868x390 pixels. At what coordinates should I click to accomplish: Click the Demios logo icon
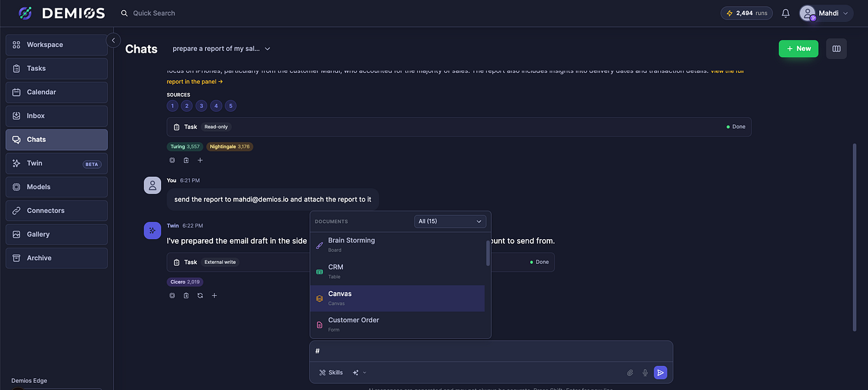click(25, 13)
